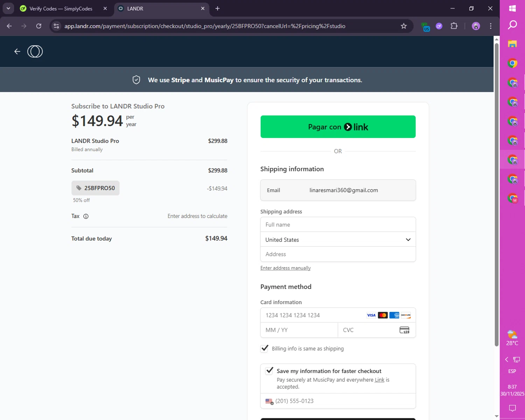The width and height of the screenshot is (525, 420).
Task: Click the green US extension icon
Action: (x=426, y=27)
